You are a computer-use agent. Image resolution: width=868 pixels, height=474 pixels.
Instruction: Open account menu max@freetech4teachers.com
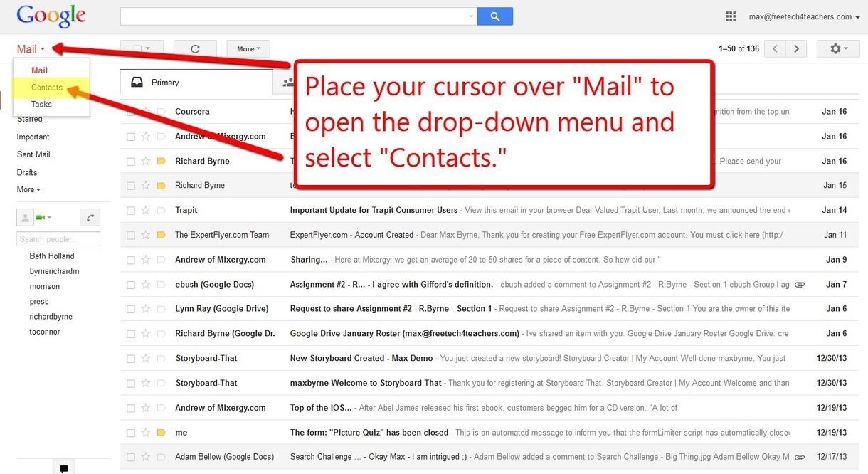[804, 16]
